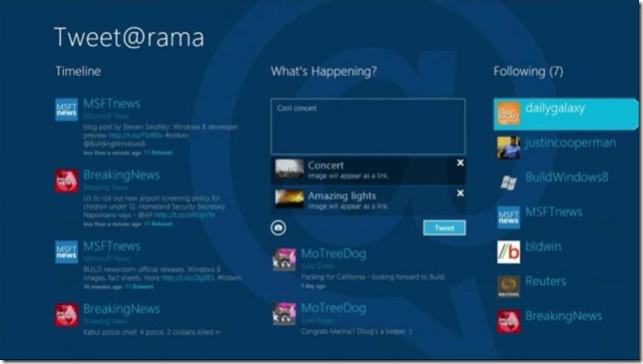Remove the Amazing lights image attachment
This screenshot has width=643, height=364.
(460, 193)
